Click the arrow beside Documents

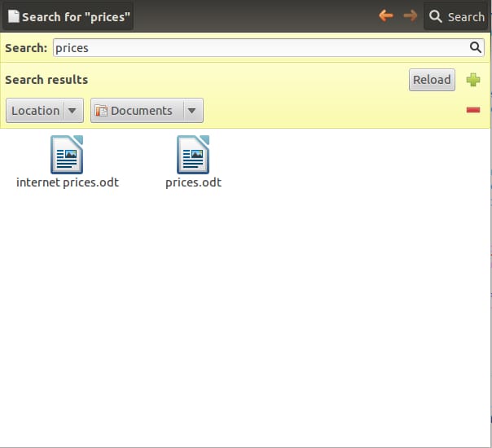click(x=191, y=111)
